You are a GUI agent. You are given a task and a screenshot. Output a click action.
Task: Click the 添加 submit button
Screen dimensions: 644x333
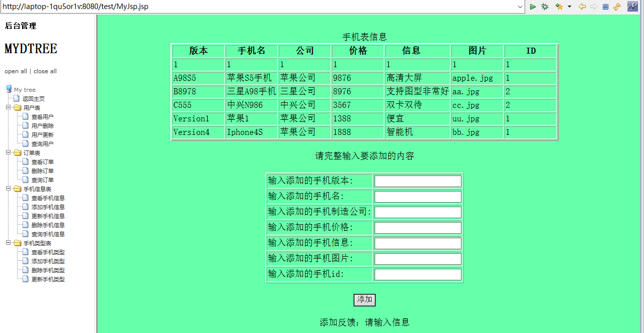(365, 300)
